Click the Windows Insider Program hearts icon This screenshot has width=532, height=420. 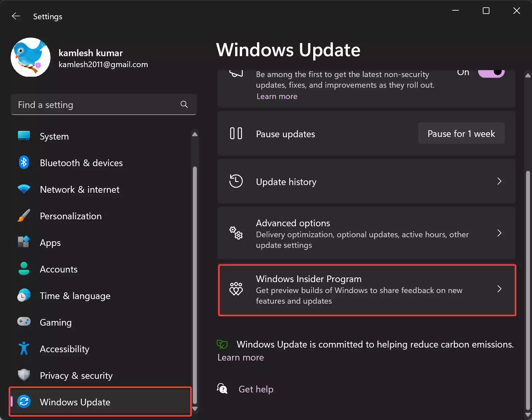[236, 289]
